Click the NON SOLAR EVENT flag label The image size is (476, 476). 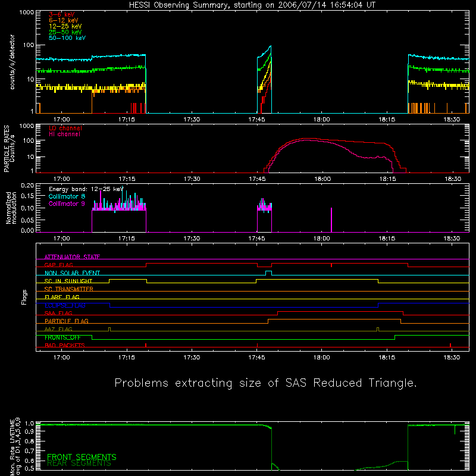[72, 273]
